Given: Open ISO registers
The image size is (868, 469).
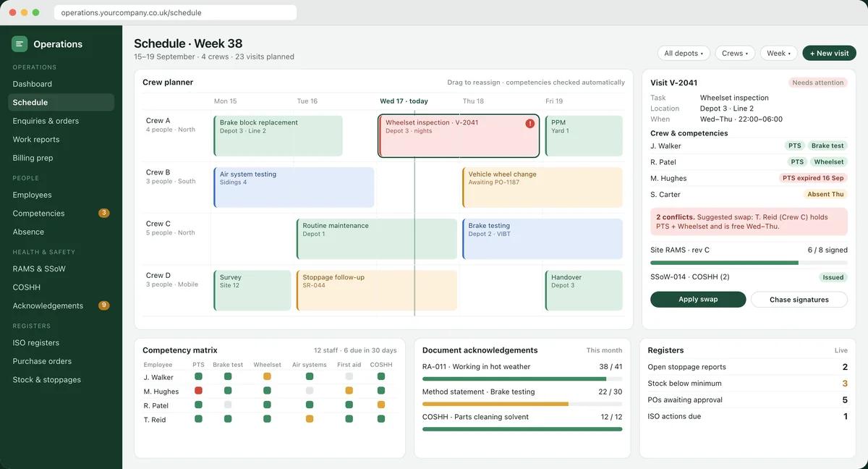Looking at the screenshot, I should [x=61, y=343].
